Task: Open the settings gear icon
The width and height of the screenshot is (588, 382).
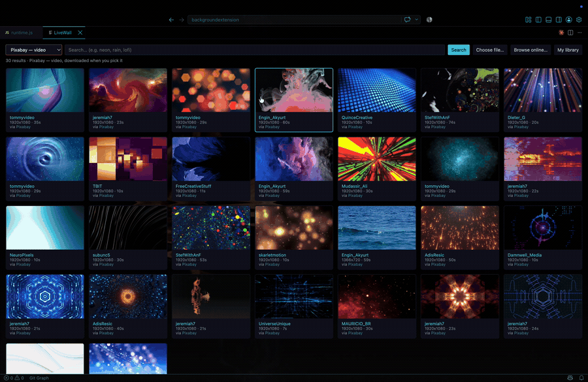Action: pos(579,20)
